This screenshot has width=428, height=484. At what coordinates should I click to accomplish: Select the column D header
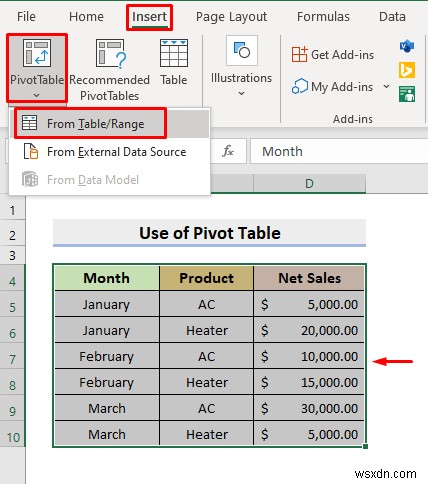click(x=309, y=184)
